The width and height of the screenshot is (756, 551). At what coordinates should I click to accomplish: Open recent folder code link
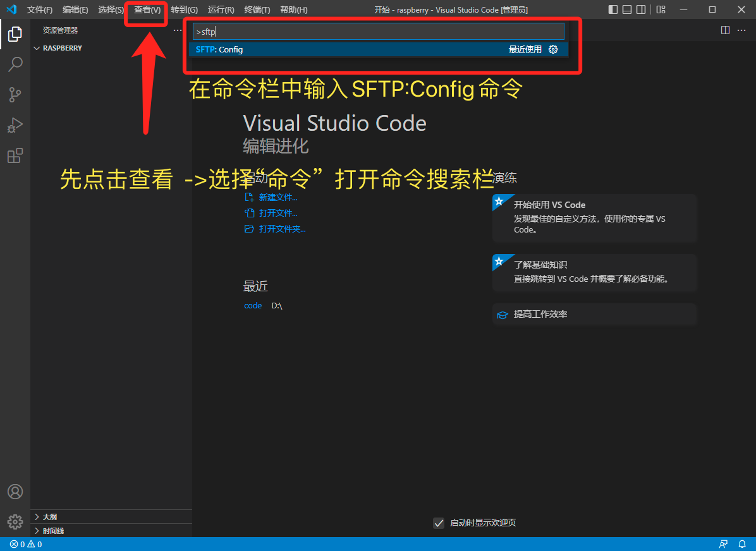[x=253, y=306]
